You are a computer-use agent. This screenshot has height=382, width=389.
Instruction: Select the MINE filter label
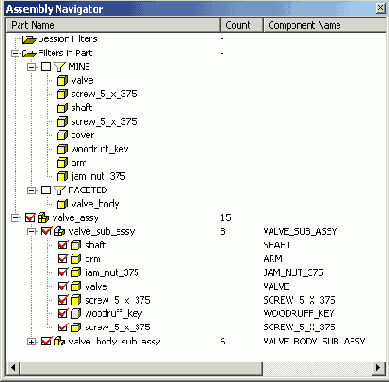(x=79, y=67)
